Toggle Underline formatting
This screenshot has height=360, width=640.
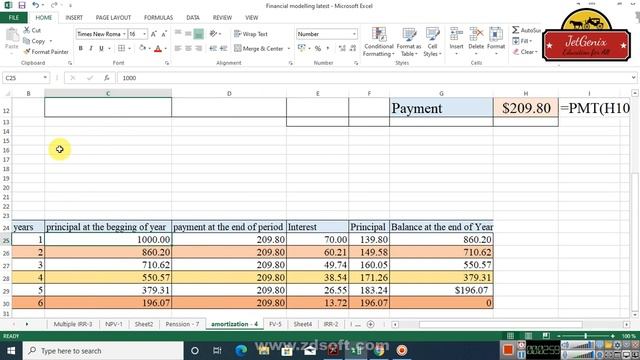[101, 49]
